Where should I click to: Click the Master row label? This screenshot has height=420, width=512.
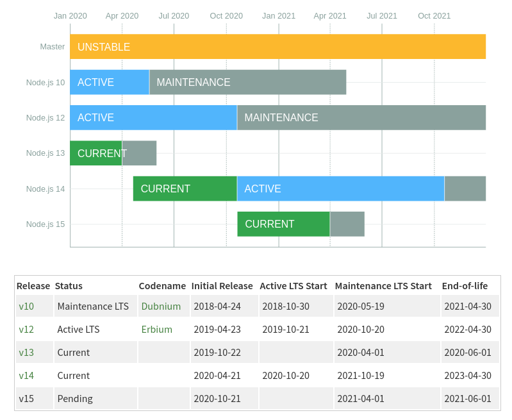coord(53,47)
